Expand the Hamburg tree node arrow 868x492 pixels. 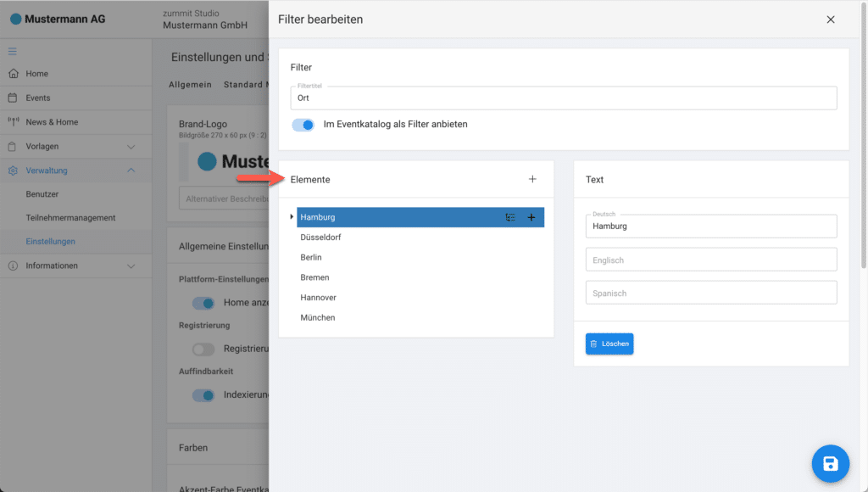click(x=292, y=217)
